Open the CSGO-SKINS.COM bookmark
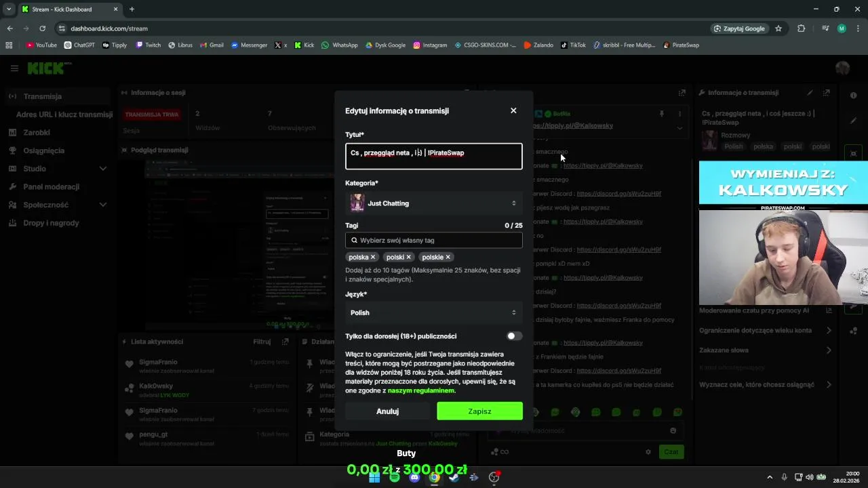868x488 pixels. 484,45
